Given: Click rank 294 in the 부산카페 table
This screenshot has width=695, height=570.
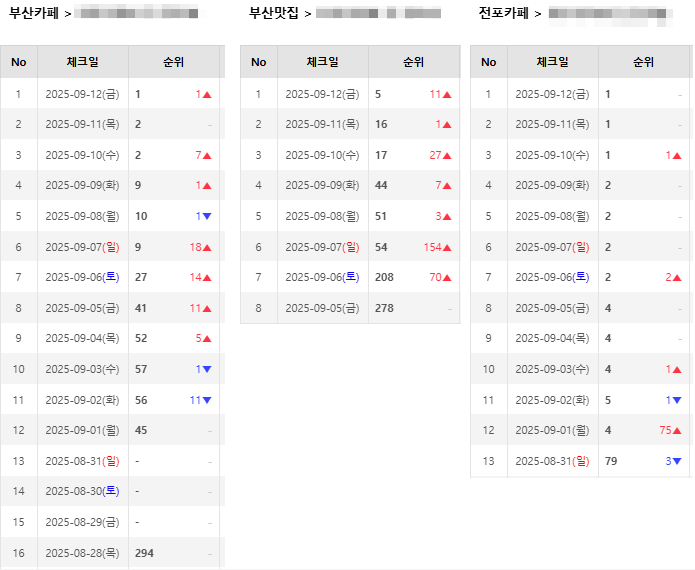Looking at the screenshot, I should (x=144, y=553).
